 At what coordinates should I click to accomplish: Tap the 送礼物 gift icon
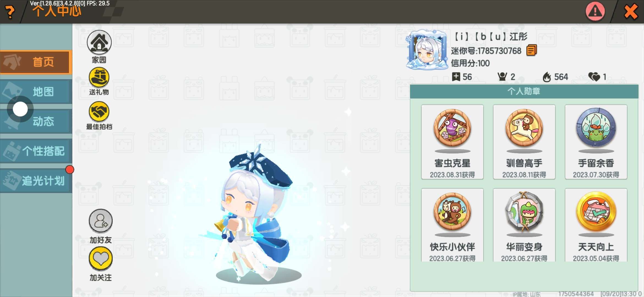pos(99,77)
